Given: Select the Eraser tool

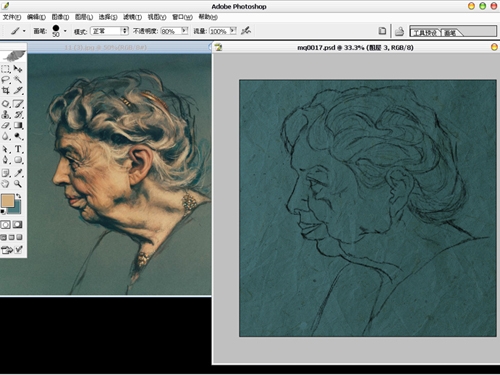Looking at the screenshot, I should [6, 125].
